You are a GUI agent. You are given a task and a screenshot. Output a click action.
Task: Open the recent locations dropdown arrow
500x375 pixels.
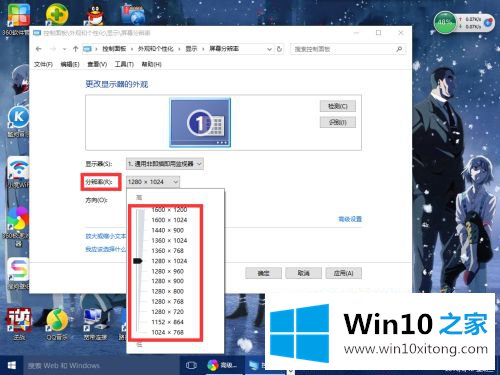pyautogui.click(x=64, y=49)
